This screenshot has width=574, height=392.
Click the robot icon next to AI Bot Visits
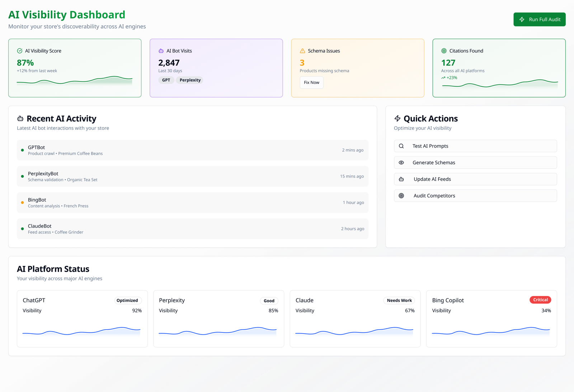coord(161,51)
